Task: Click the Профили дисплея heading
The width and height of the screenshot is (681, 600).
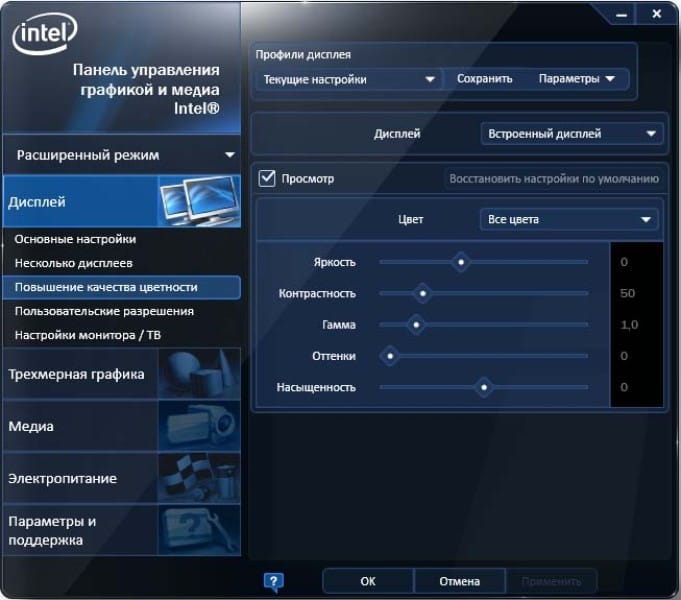Action: (x=303, y=55)
